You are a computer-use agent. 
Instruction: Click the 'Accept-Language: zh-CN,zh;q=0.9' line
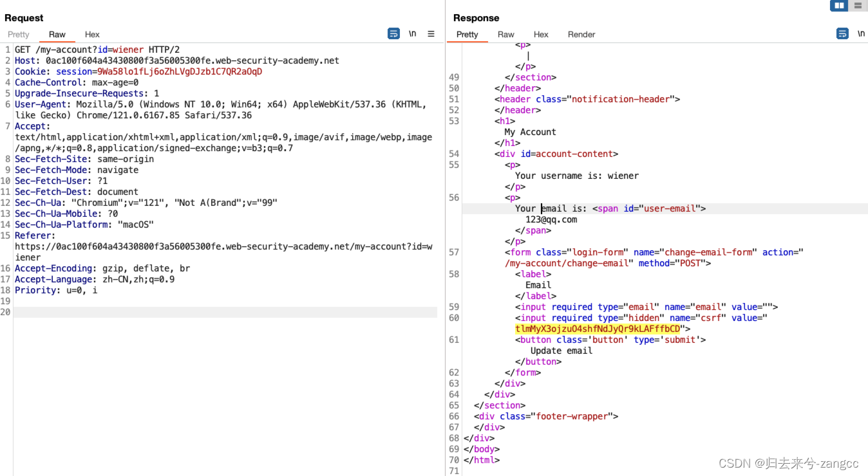click(x=95, y=279)
